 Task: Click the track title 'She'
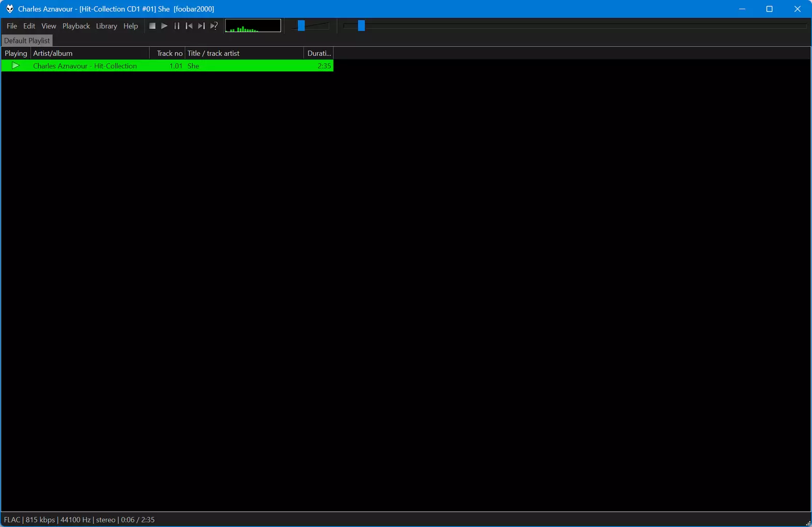(193, 66)
